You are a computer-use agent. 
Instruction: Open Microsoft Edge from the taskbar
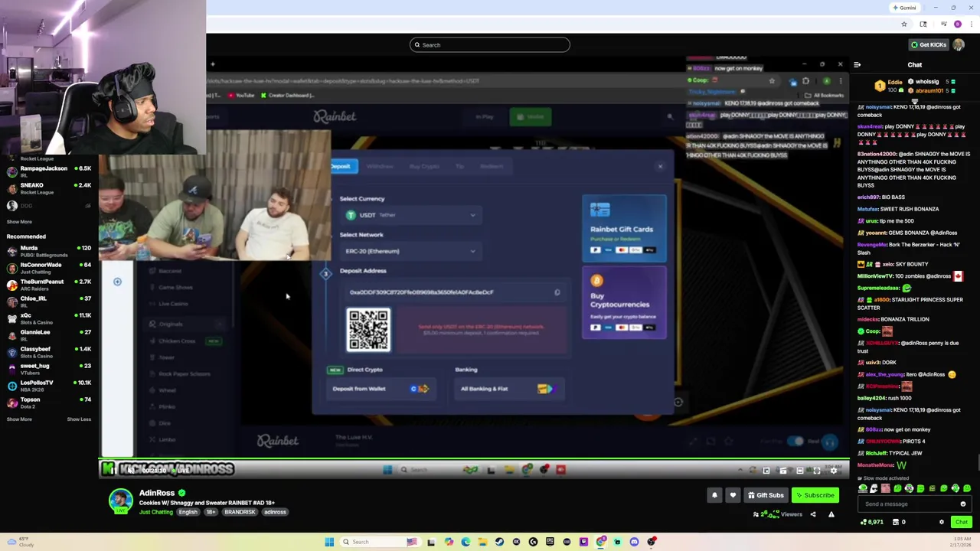[465, 542]
